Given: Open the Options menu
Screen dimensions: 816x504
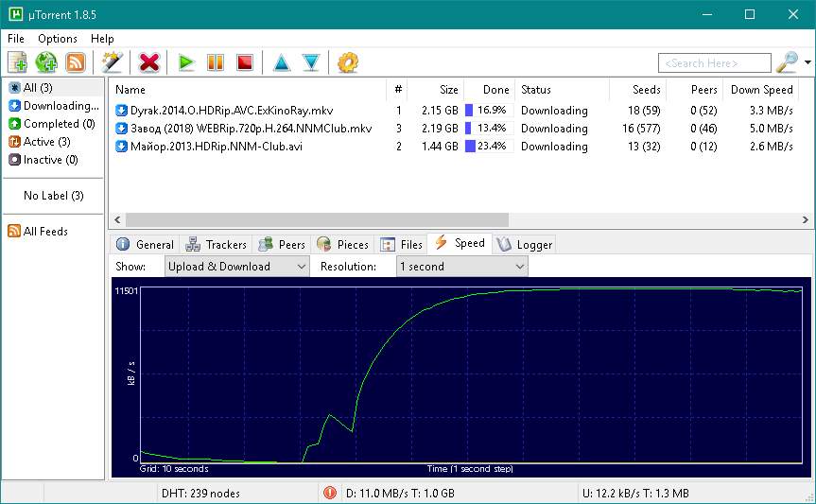Looking at the screenshot, I should click(58, 39).
